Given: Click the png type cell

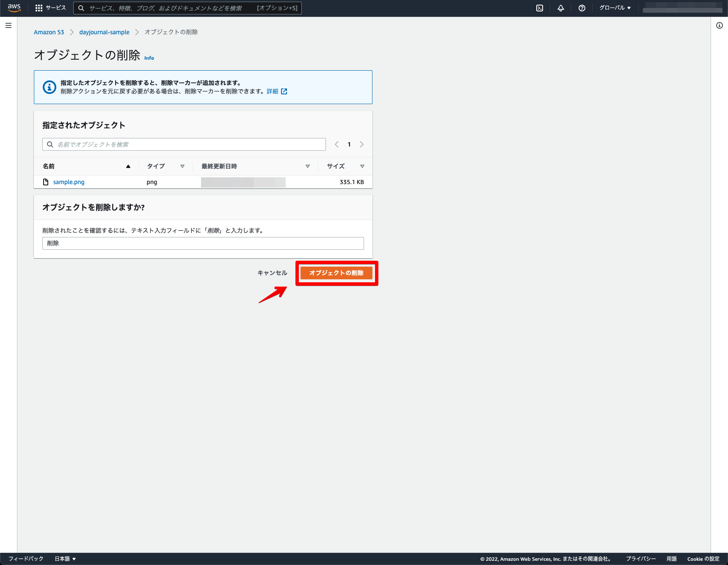Looking at the screenshot, I should click(152, 182).
